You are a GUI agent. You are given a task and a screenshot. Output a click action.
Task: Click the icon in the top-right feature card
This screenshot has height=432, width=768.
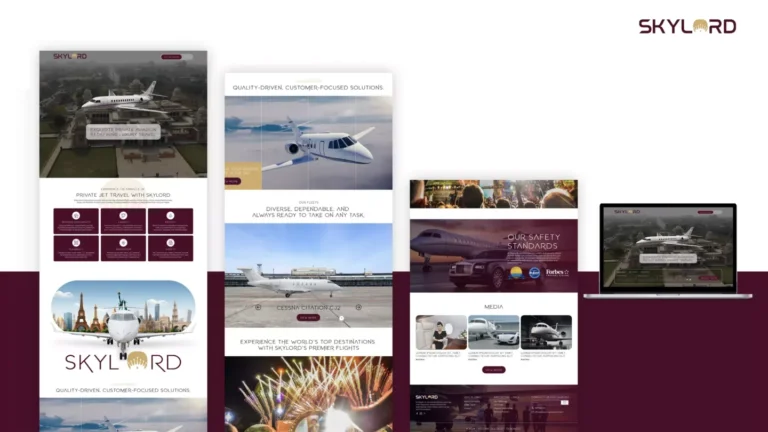point(170,216)
